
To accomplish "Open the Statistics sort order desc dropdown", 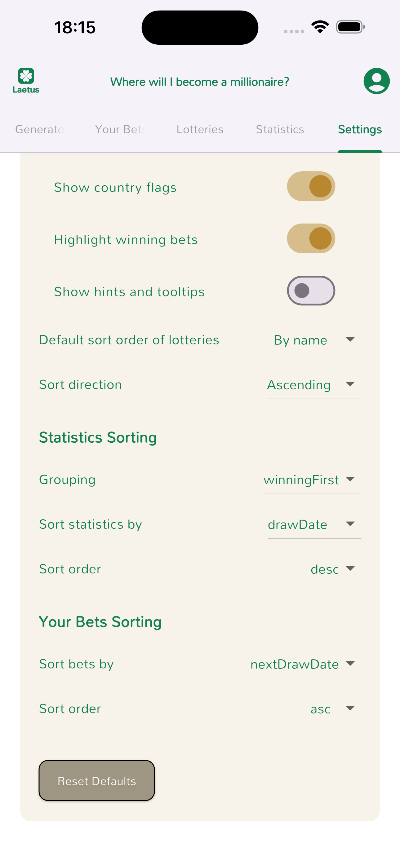I will point(336,569).
